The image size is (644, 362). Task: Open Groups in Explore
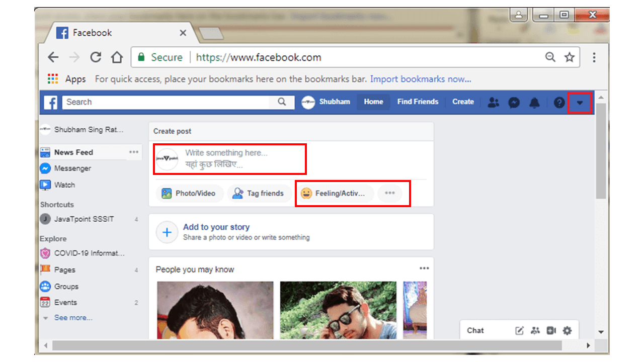59,287
